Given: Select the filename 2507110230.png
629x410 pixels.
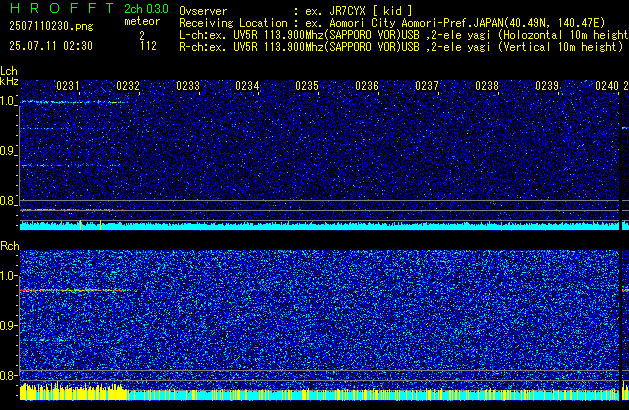Looking at the screenshot, I should 51,26.
